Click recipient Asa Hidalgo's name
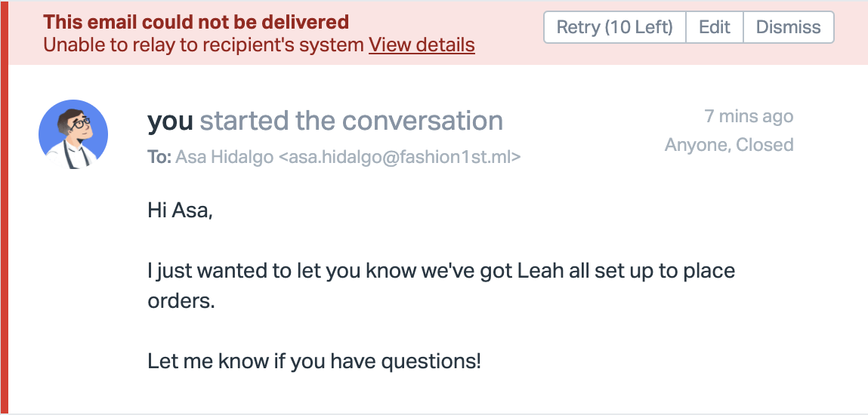Viewport: 868px width, 415px height. click(224, 157)
